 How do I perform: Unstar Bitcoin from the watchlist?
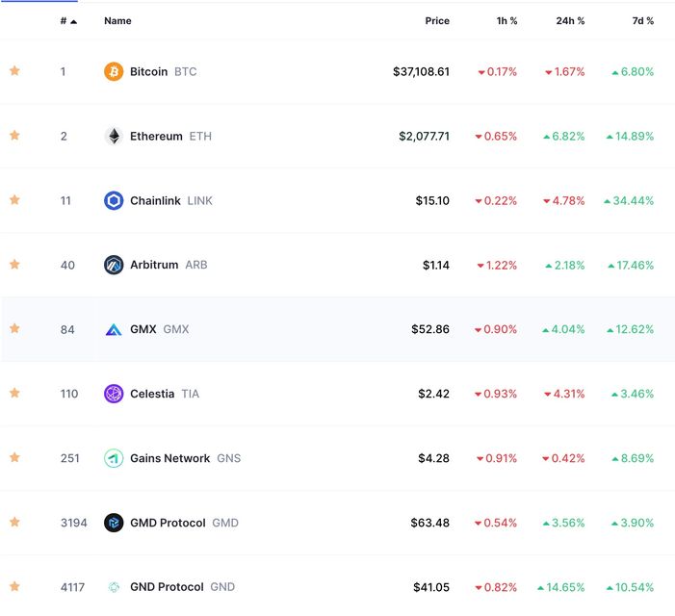click(14, 70)
